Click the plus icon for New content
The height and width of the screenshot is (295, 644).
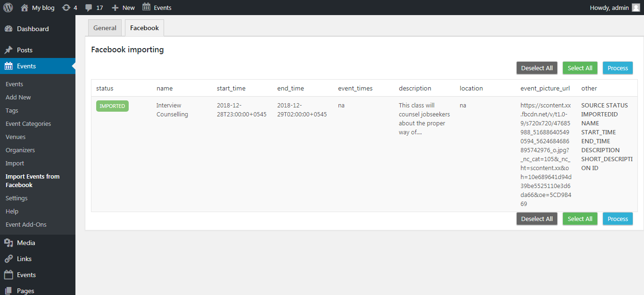[115, 8]
